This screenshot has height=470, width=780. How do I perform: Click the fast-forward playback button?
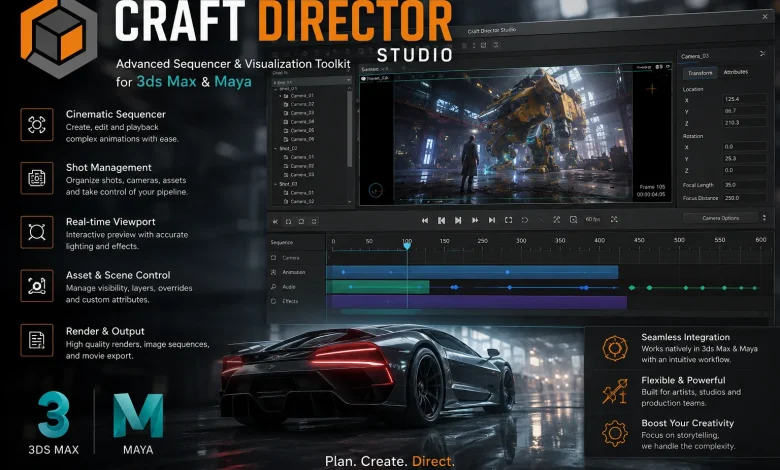(475, 220)
